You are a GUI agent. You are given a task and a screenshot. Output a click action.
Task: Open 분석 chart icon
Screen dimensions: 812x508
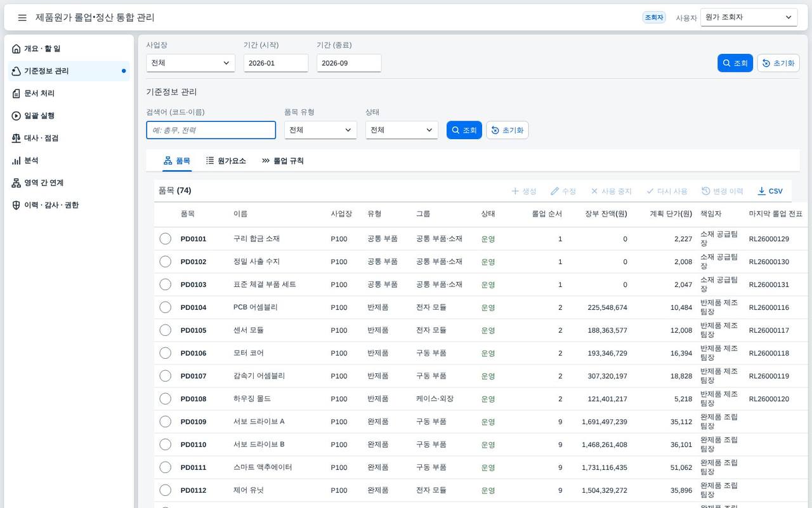coord(16,161)
